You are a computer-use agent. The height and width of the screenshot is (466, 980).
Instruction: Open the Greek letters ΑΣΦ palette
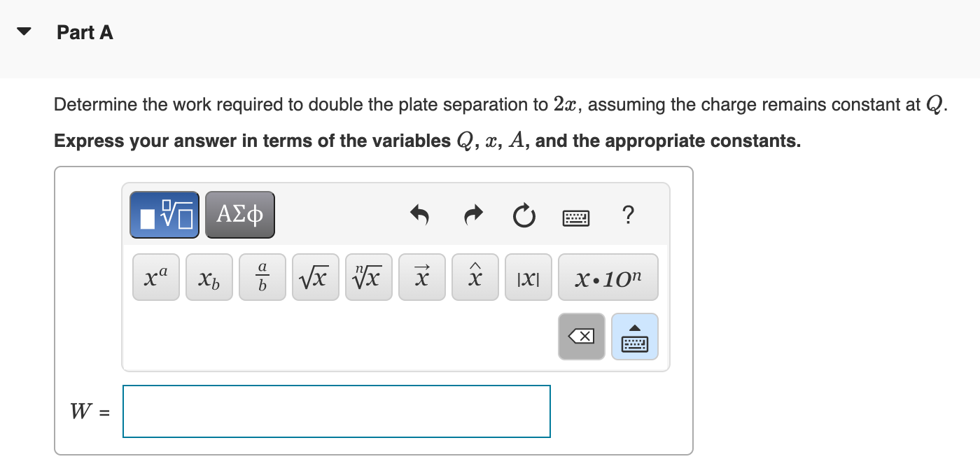[239, 214]
